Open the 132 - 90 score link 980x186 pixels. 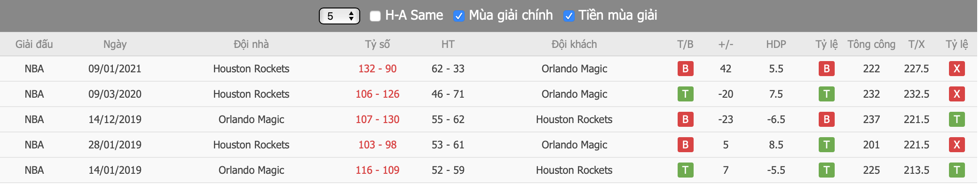click(x=377, y=69)
